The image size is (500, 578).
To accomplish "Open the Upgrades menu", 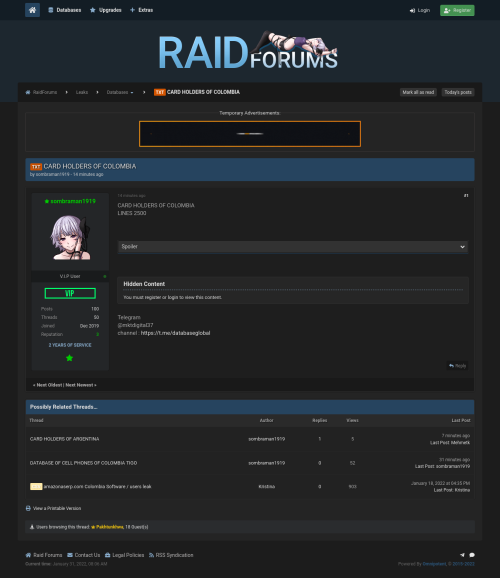I will click(x=105, y=10).
